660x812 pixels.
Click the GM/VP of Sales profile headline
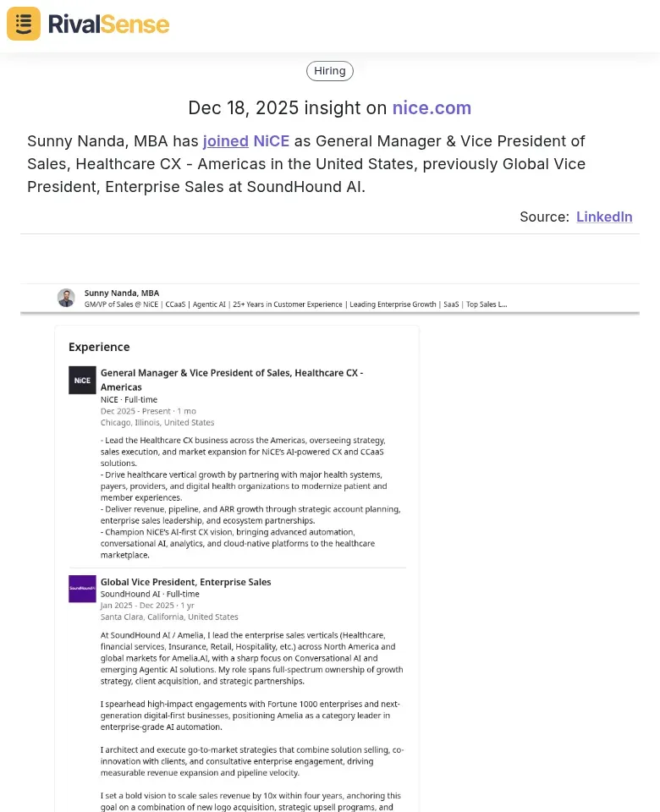tap(295, 304)
